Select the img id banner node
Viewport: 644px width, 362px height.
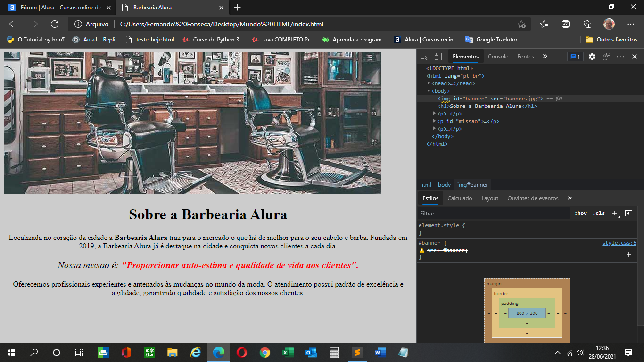tap(490, 99)
